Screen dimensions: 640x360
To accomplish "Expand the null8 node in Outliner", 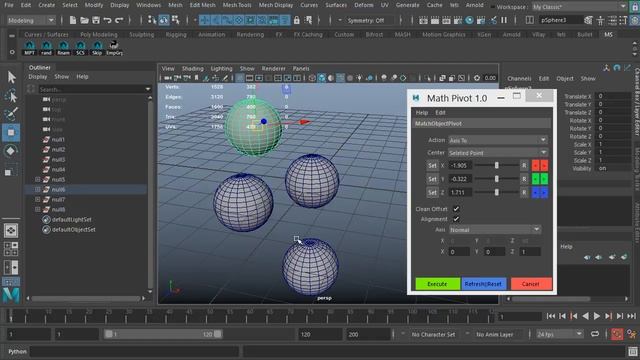I will tap(38, 209).
